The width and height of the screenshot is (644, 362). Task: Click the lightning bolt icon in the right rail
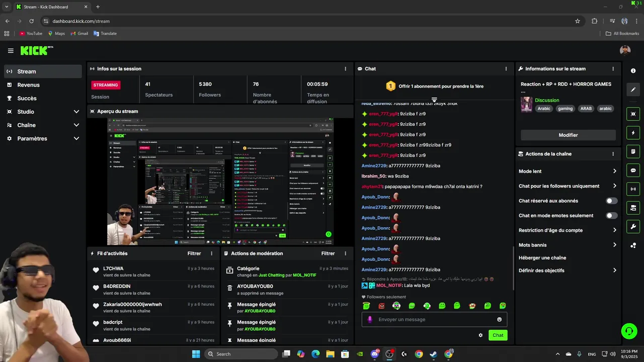tap(633, 133)
